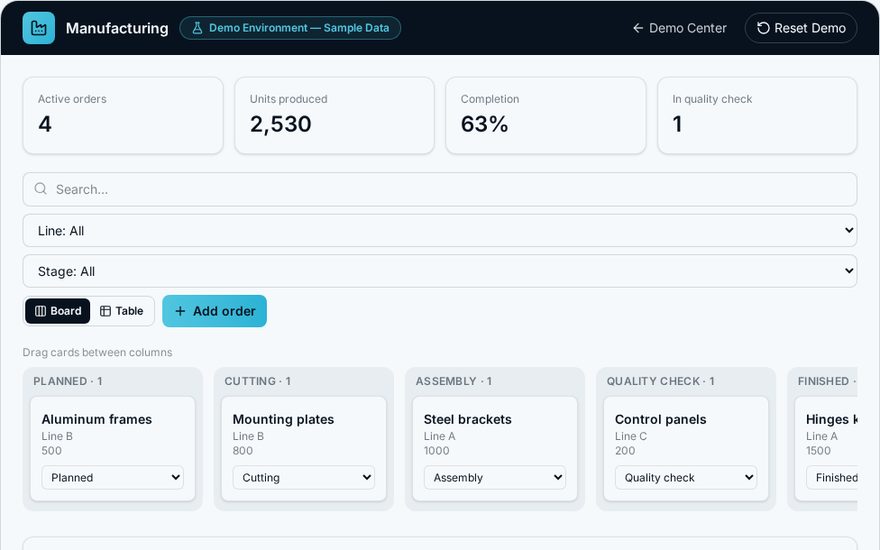Click the ASSEMBLY · 1 column header
Image resolution: width=880 pixels, height=550 pixels.
click(x=453, y=381)
